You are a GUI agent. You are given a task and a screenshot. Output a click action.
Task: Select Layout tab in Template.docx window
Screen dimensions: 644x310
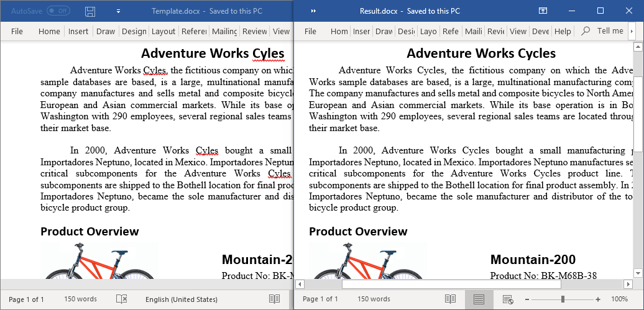(x=163, y=31)
